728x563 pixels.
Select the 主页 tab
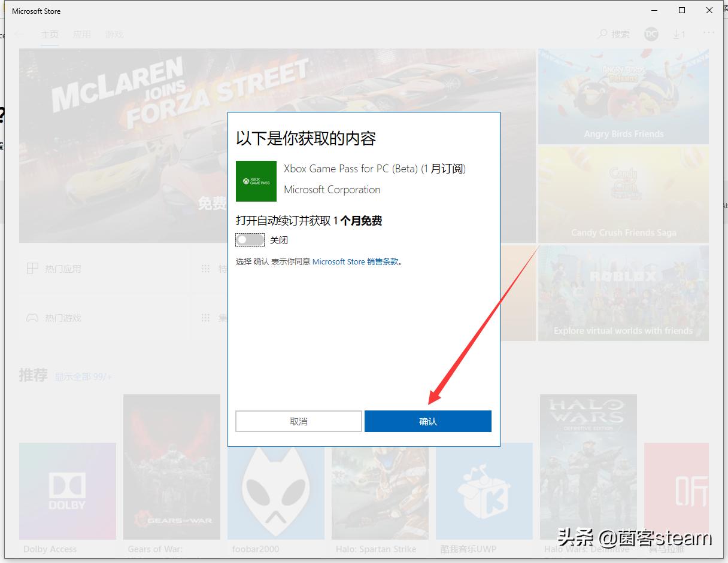(50, 34)
